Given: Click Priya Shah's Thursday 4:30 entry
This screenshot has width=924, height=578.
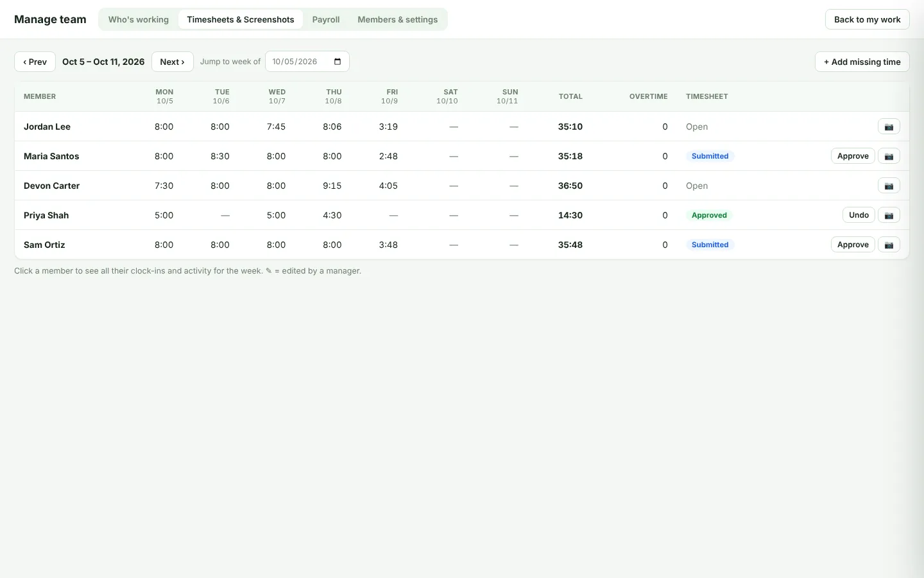Looking at the screenshot, I should 332,215.
